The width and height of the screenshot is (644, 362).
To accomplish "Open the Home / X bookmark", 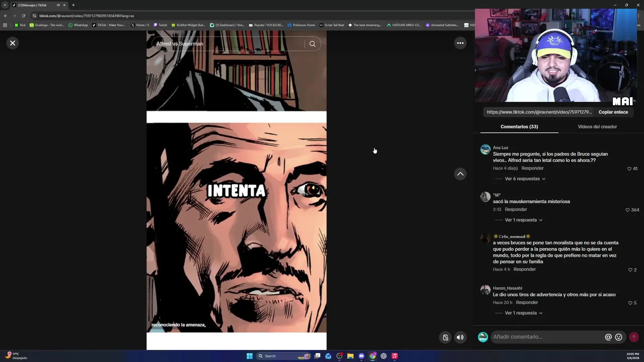I will [x=140, y=25].
